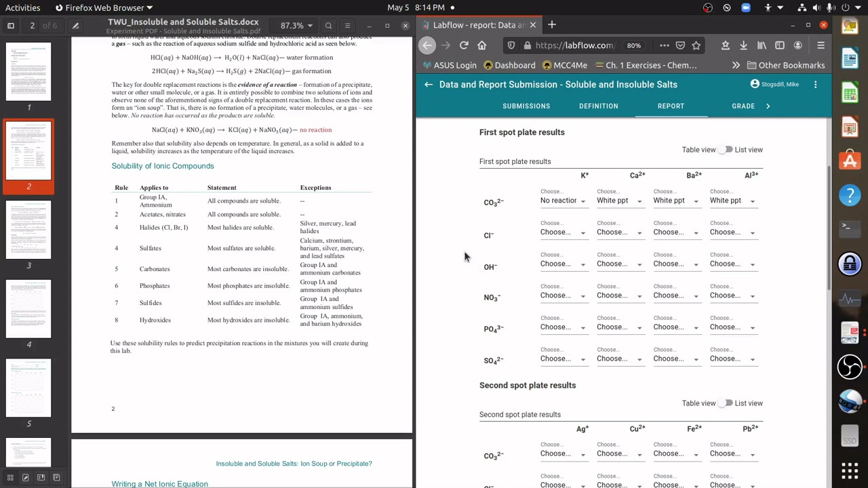Launch LibreOffice Writer from dock

click(x=850, y=59)
